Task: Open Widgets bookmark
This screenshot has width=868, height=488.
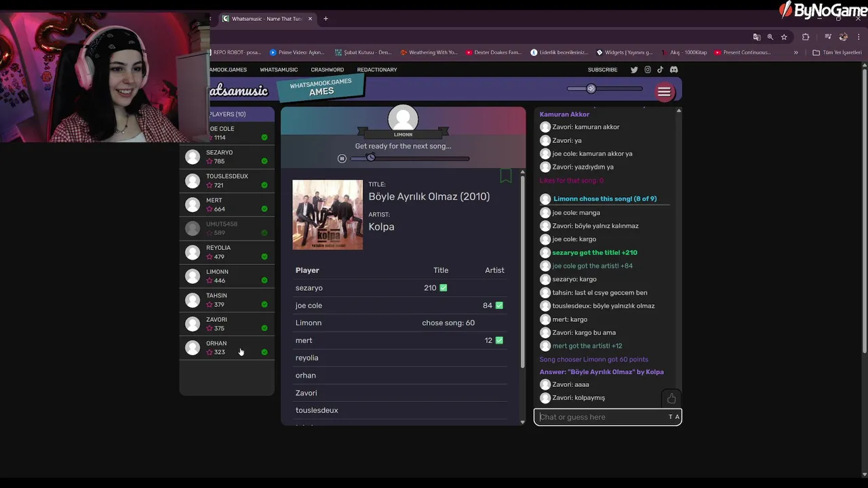Action: [625, 52]
